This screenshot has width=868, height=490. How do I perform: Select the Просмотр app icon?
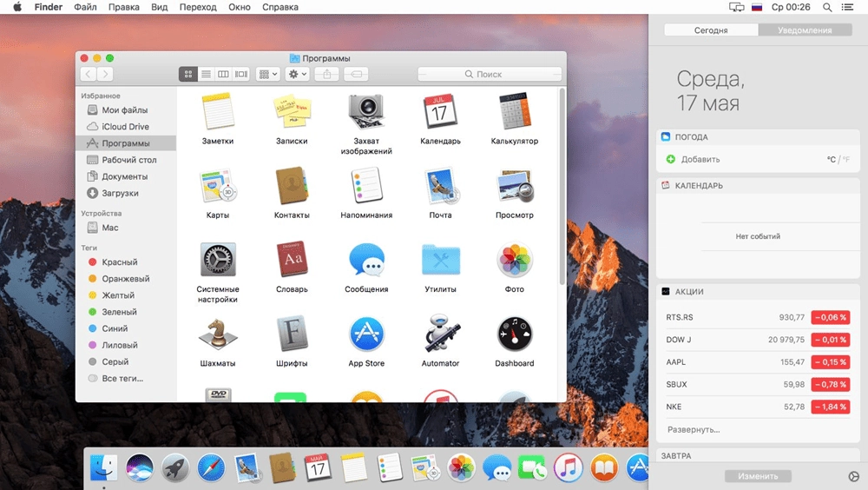tap(514, 186)
